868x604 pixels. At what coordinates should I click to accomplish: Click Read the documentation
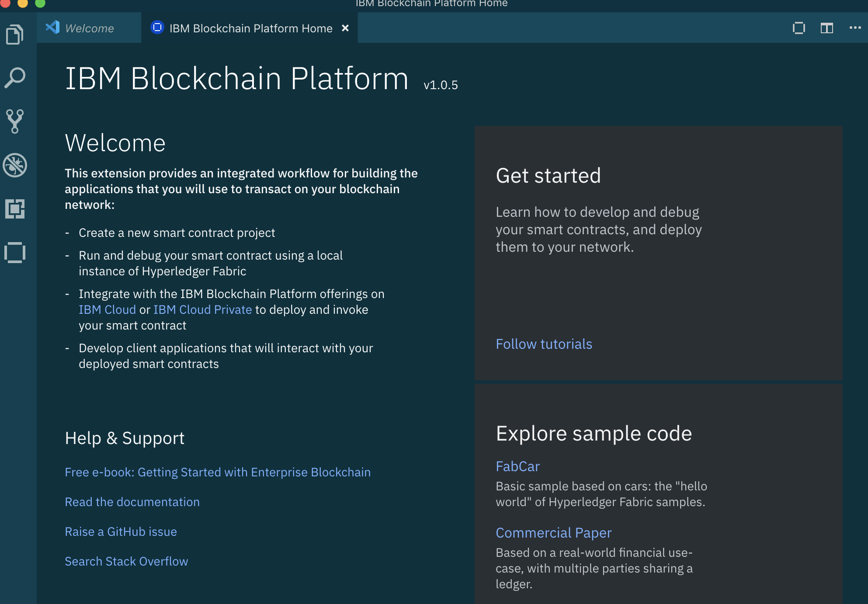[x=132, y=502]
